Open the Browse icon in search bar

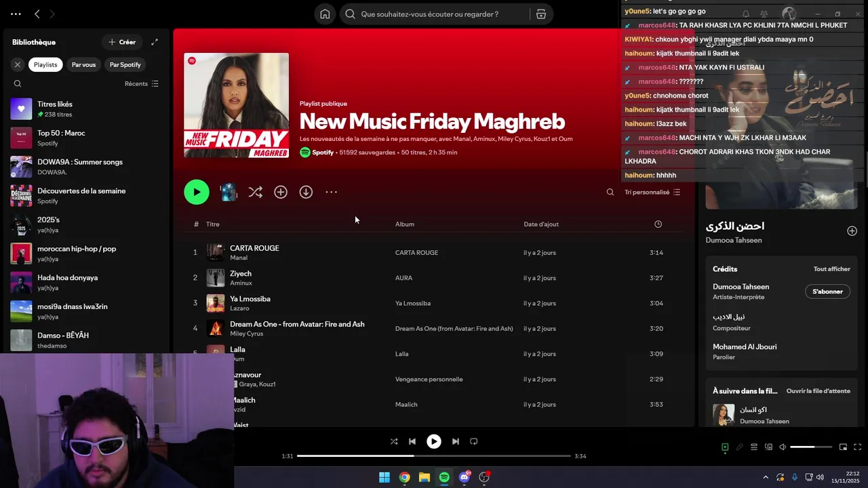point(540,14)
